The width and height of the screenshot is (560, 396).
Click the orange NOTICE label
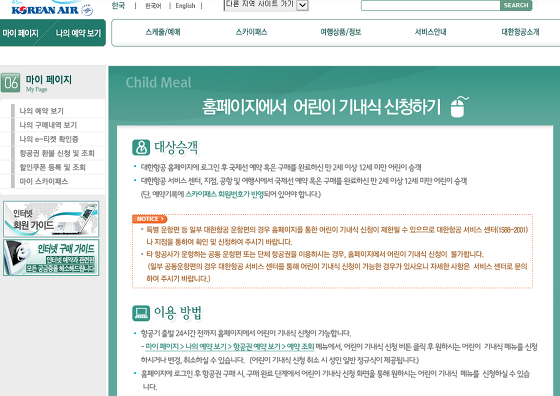click(x=150, y=219)
